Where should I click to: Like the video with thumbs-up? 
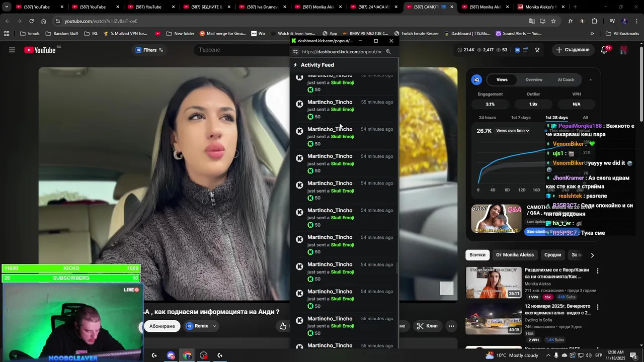pos(283,326)
